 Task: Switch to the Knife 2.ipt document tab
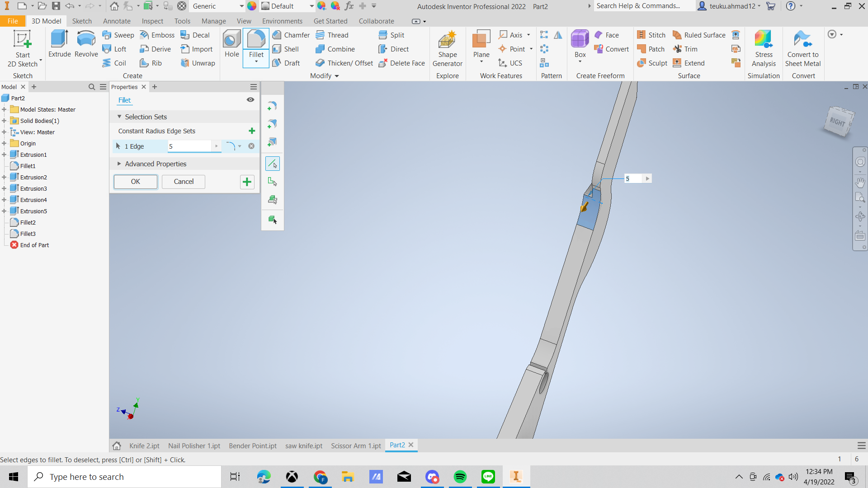[144, 446]
